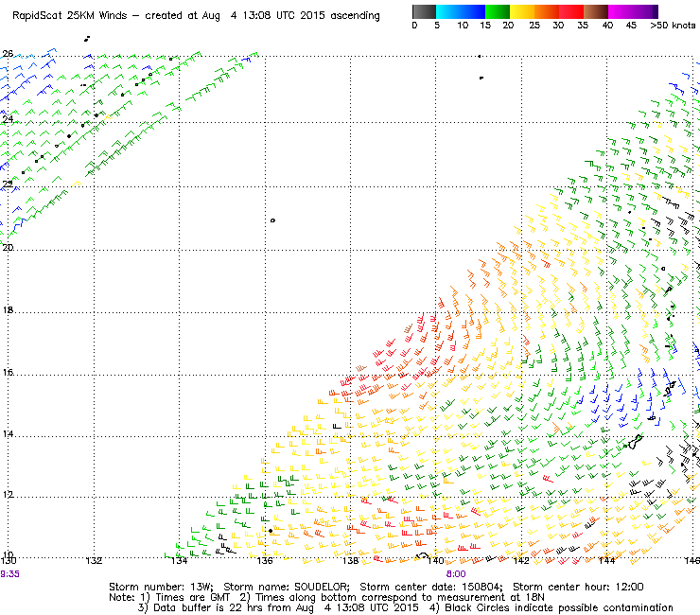The width and height of the screenshot is (700, 615).
Task: Click the small island outline near 136.2E 20.4N
Action: click(272, 220)
